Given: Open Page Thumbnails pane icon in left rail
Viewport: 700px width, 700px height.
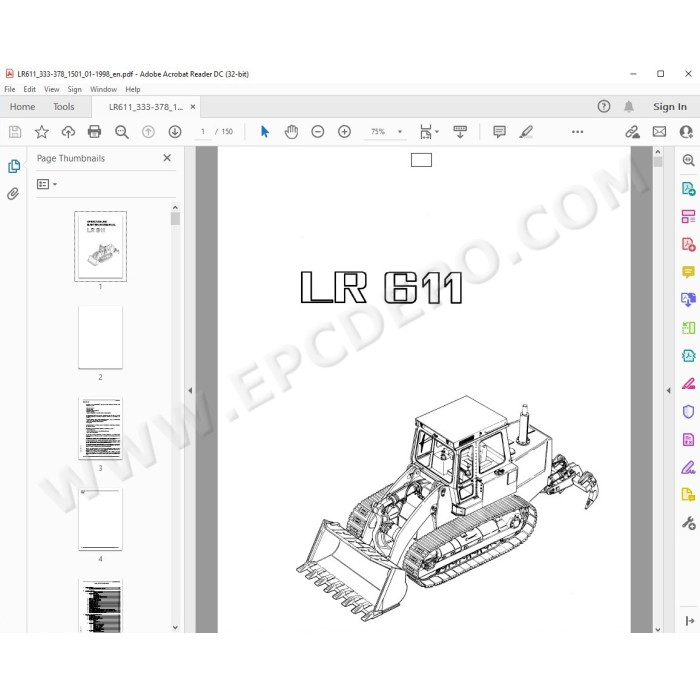Looking at the screenshot, I should (x=14, y=166).
